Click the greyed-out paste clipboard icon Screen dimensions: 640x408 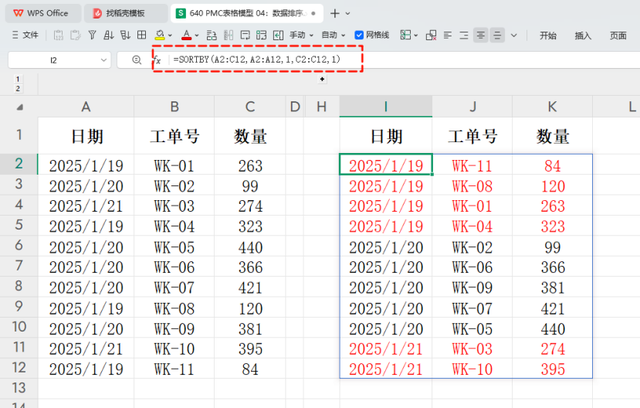[x=58, y=35]
